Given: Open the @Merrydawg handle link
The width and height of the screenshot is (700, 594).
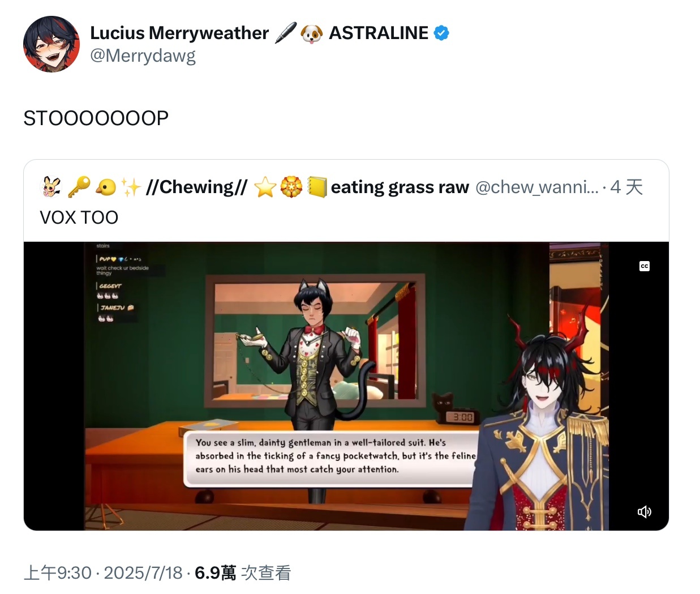Looking at the screenshot, I should tap(143, 55).
